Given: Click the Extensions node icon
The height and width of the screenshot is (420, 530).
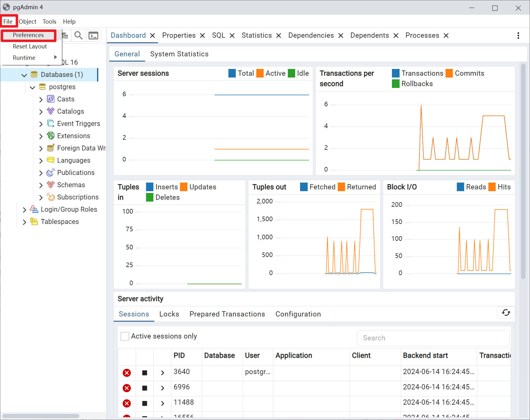Looking at the screenshot, I should pos(51,136).
